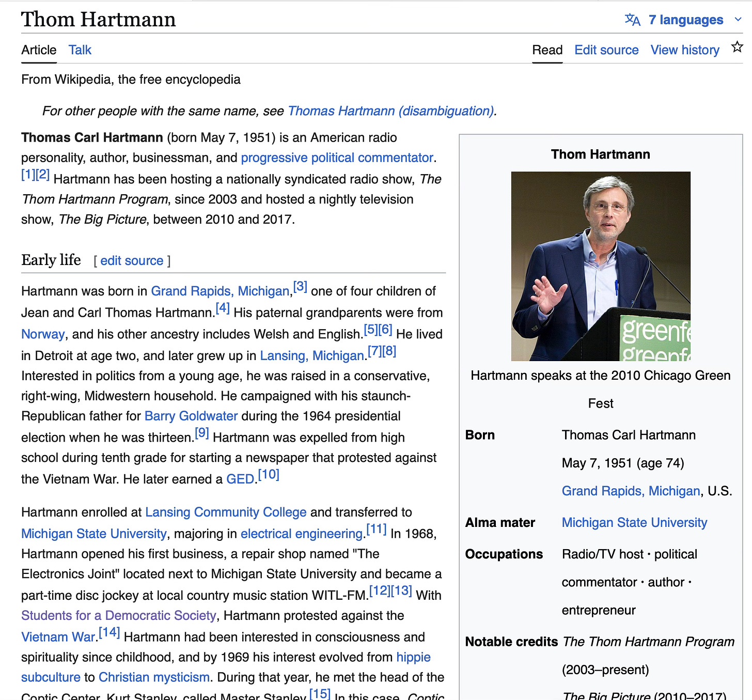Open Michigan State University link in article text

pyautogui.click(x=94, y=534)
